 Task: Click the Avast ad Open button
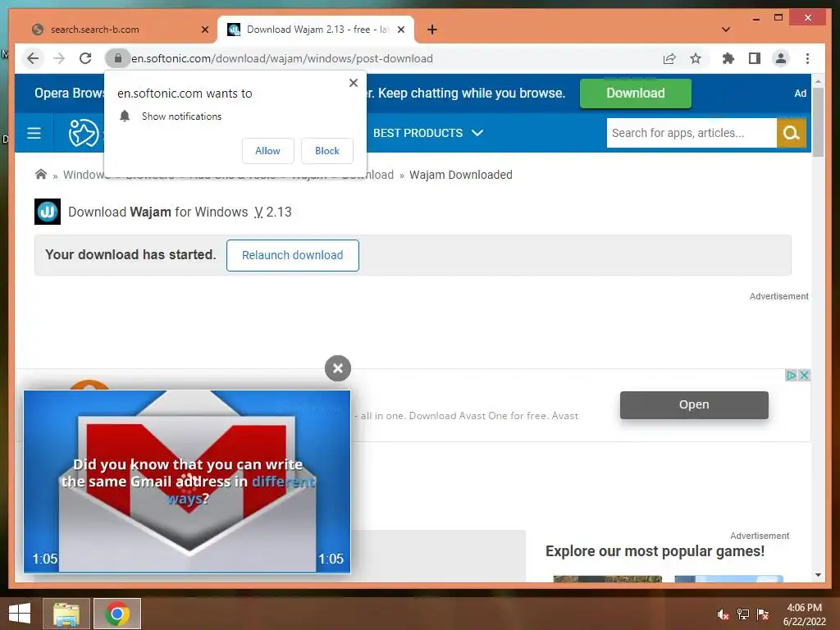[694, 405]
